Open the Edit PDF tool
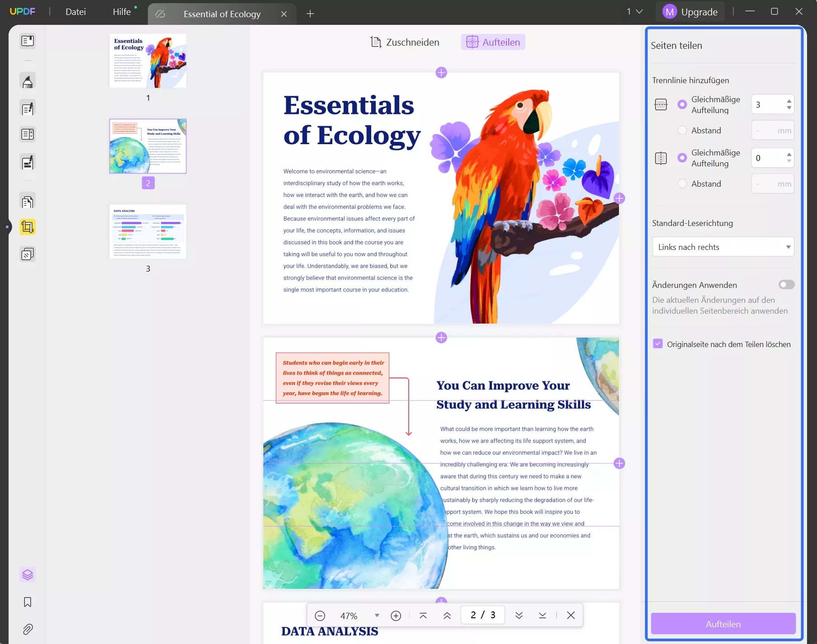This screenshot has height=644, width=817. 28,108
